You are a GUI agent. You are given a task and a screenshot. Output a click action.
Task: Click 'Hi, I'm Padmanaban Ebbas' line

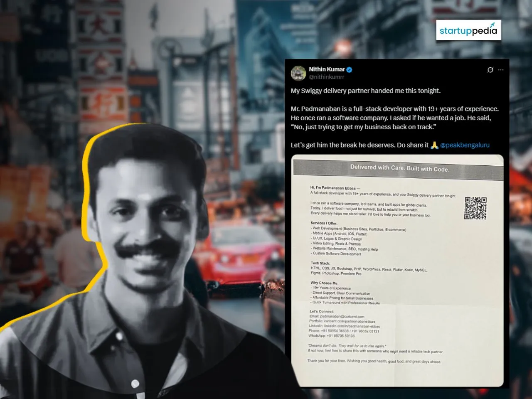pyautogui.click(x=335, y=188)
